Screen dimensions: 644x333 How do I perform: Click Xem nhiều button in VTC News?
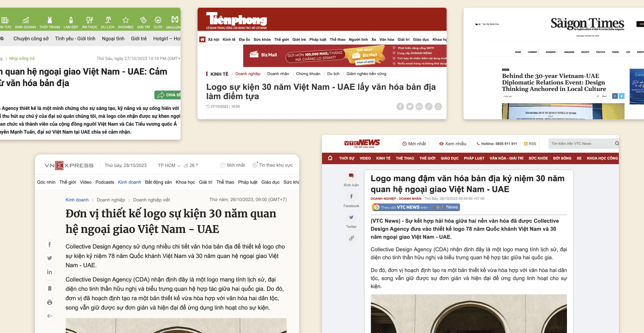(452, 144)
